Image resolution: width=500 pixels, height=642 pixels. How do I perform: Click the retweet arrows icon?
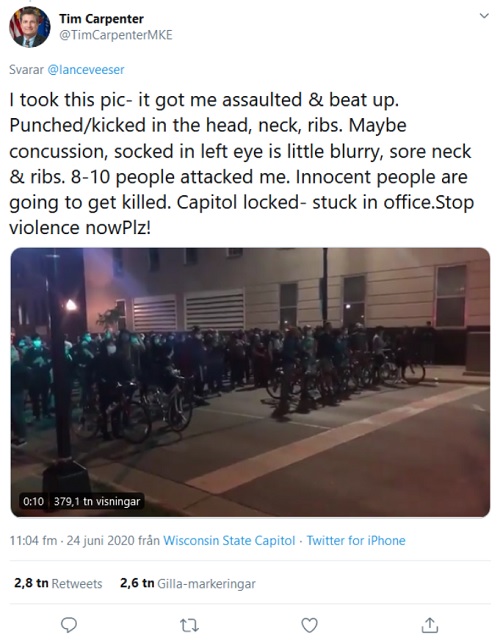[x=189, y=625]
